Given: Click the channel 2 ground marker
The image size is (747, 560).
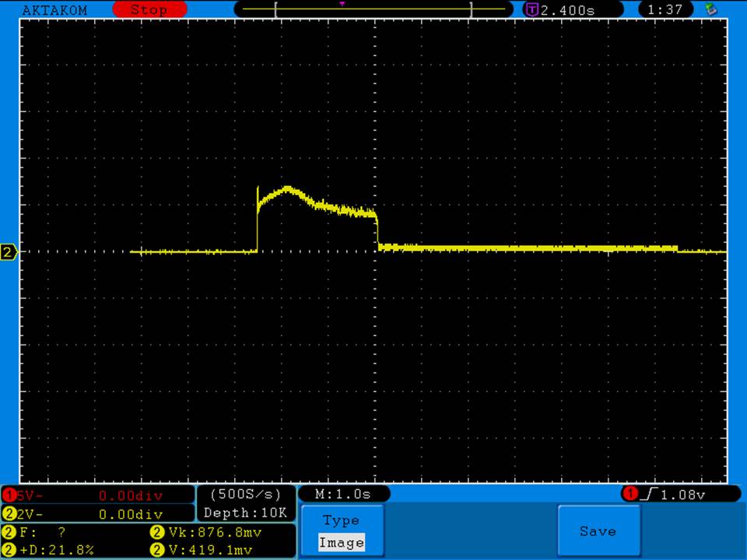Looking at the screenshot, I should point(9,252).
